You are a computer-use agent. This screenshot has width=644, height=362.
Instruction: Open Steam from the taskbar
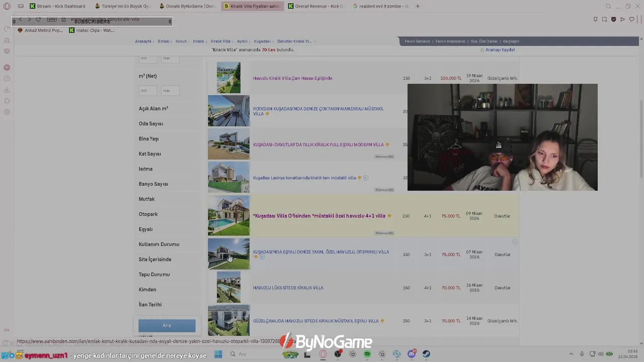coord(426,354)
